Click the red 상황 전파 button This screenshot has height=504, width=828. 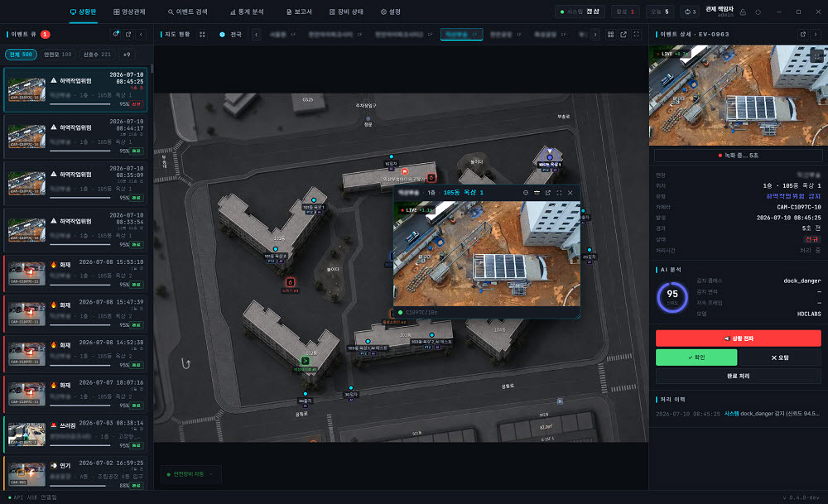tap(739, 338)
